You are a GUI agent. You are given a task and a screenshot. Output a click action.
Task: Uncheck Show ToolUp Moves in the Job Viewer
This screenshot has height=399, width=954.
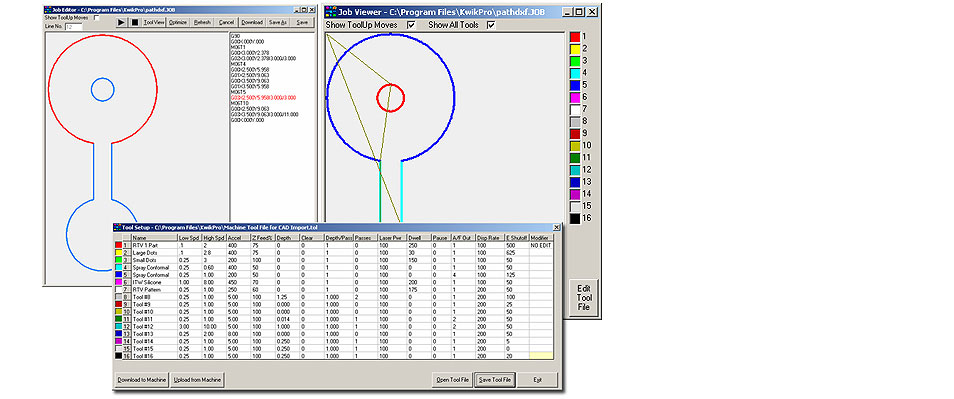(x=411, y=25)
